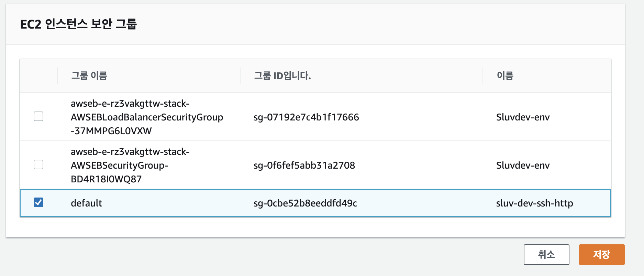
Task: Uncheck the default security group checkbox
Action: click(x=38, y=202)
